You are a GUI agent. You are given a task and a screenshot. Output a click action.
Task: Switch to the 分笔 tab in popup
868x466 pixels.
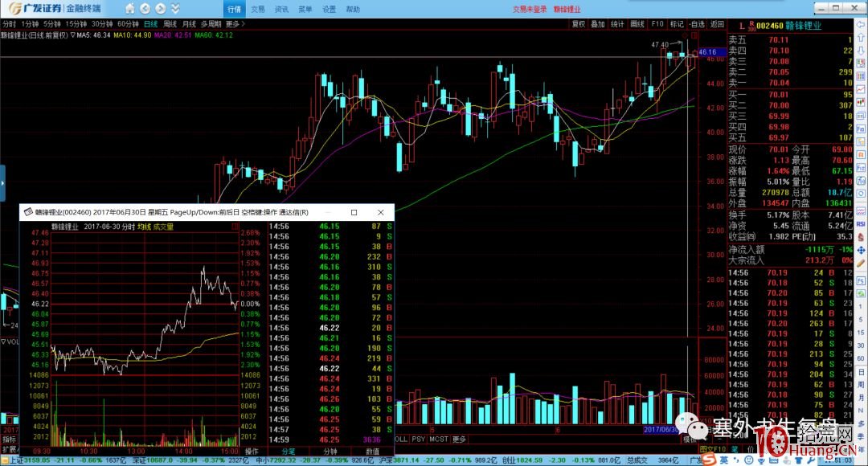click(289, 451)
